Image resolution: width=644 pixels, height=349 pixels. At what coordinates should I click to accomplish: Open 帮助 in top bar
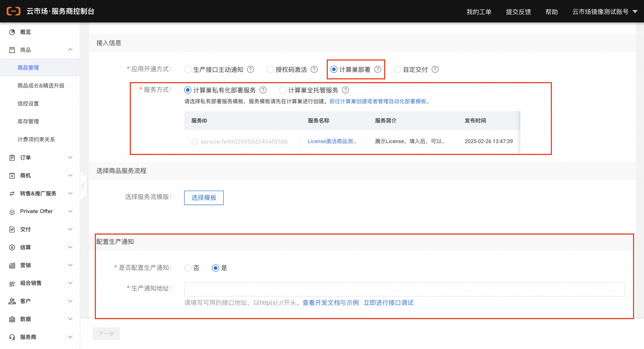(551, 12)
